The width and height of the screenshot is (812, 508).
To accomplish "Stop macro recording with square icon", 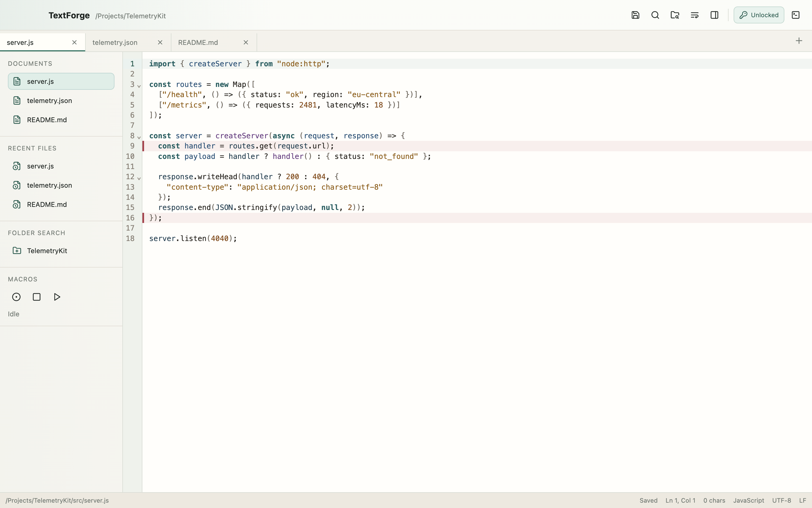I will 37,297.
